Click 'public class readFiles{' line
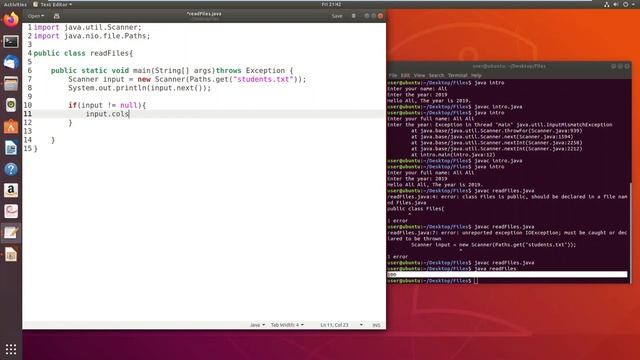The height and width of the screenshot is (360, 640). coord(83,53)
